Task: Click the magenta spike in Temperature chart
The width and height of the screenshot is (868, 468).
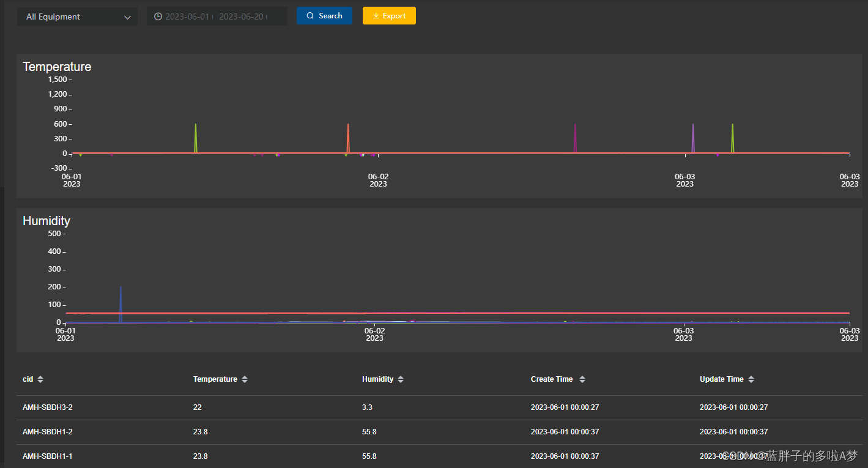Action: coord(575,138)
